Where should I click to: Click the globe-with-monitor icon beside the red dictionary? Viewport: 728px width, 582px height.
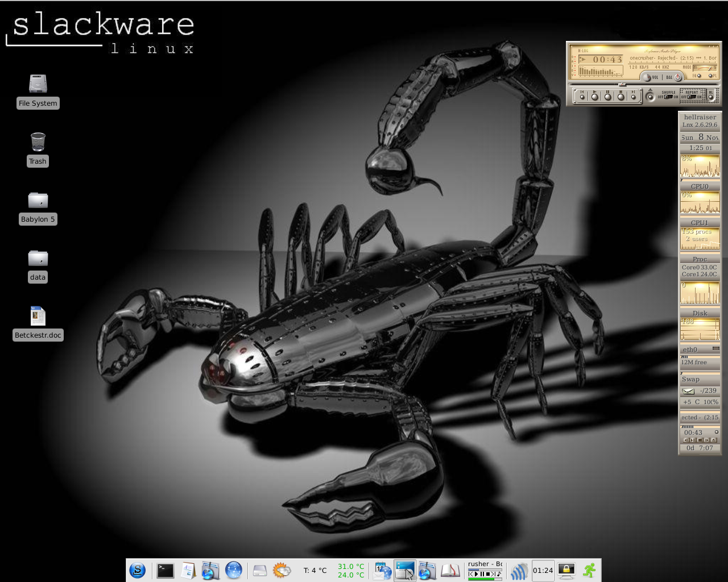click(x=427, y=570)
